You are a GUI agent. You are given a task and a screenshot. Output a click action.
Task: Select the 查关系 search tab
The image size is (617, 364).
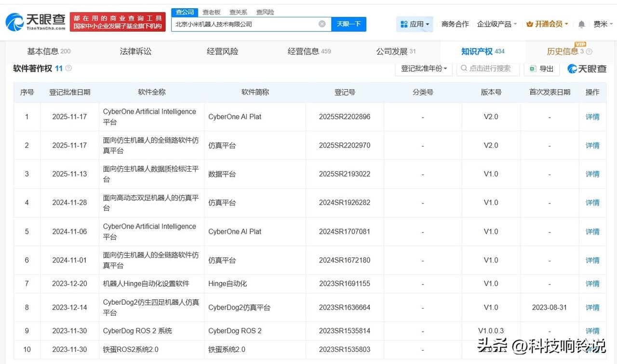238,12
